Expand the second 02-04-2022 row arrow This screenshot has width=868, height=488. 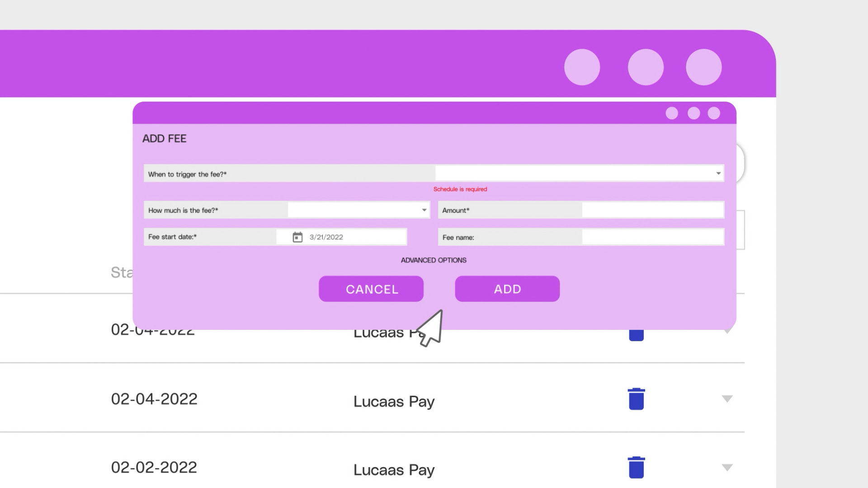[x=727, y=399]
